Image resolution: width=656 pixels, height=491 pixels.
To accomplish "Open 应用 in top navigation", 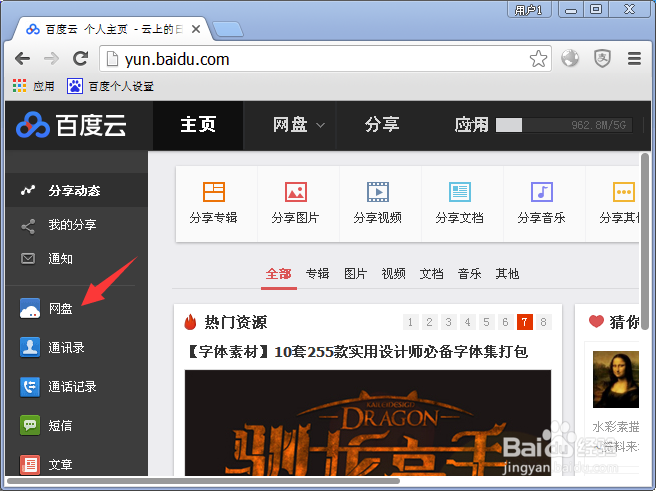I will point(472,125).
